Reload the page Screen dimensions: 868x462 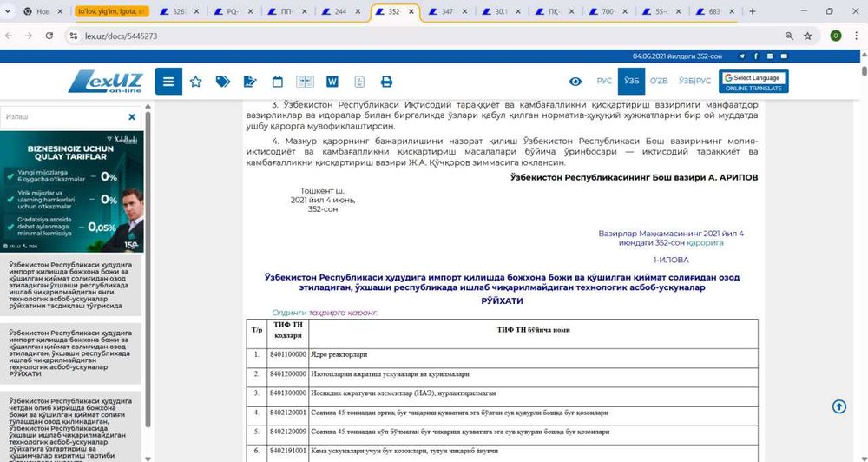click(x=49, y=36)
